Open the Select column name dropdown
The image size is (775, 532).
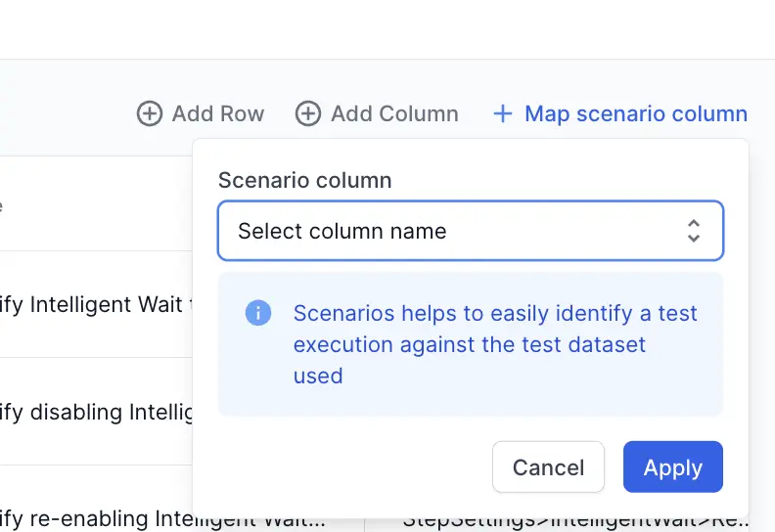pos(471,231)
